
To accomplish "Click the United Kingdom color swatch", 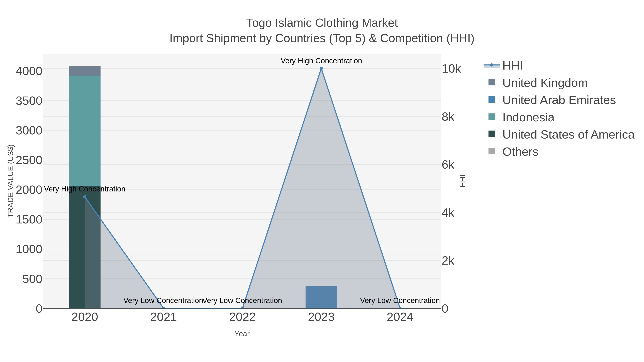I will coord(492,82).
